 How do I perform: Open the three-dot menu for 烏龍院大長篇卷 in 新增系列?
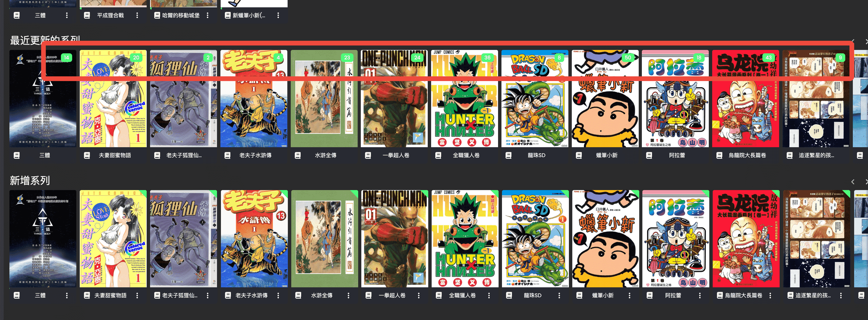tap(770, 295)
